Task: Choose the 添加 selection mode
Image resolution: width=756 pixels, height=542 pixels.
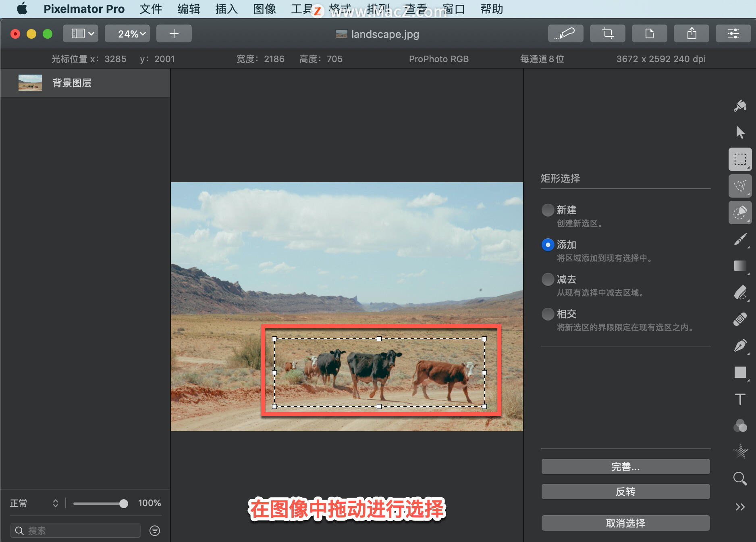Action: pos(548,244)
